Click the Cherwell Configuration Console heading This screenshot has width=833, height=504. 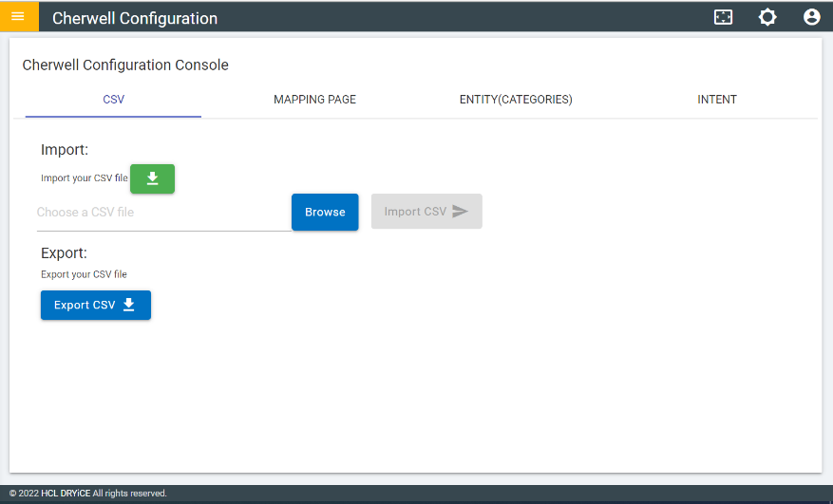(125, 65)
